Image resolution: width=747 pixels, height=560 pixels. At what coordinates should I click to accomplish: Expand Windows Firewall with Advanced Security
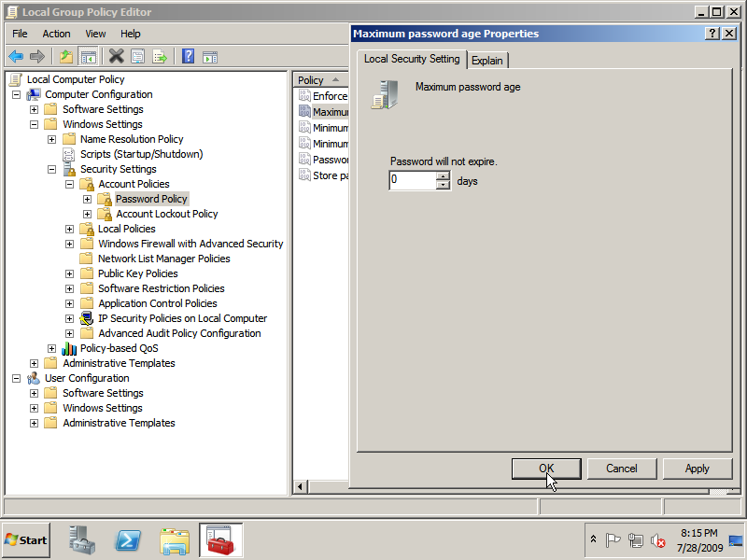[x=69, y=244]
